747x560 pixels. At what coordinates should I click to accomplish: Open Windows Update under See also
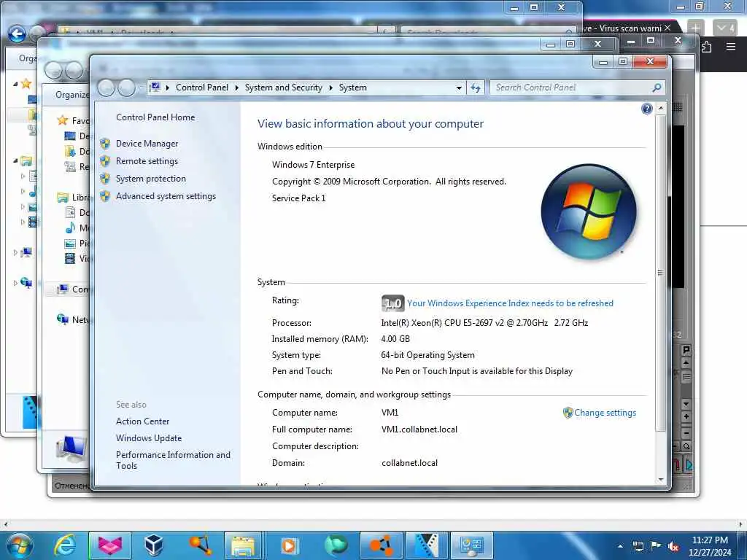click(149, 438)
